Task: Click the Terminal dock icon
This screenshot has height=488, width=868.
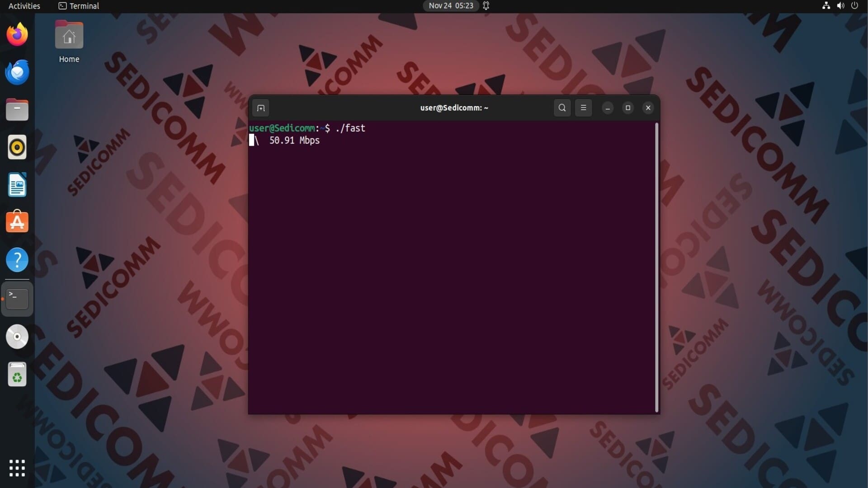Action: coord(17,299)
